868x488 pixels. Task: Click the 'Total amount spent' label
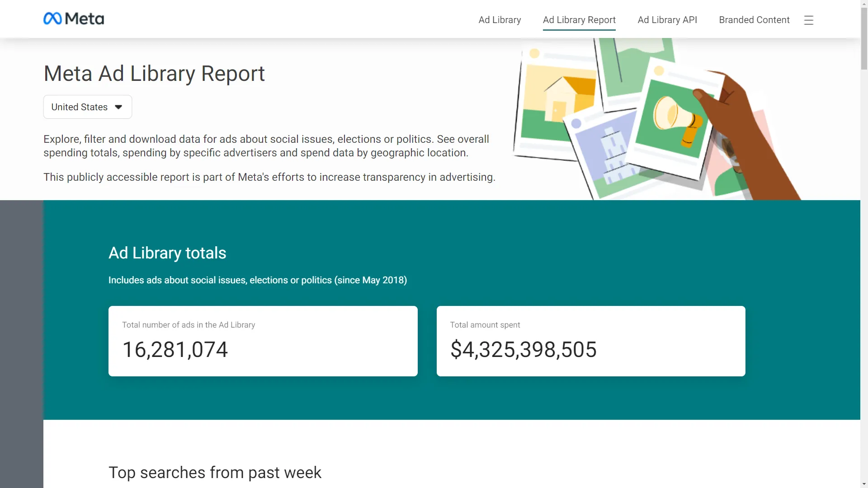pos(485,325)
